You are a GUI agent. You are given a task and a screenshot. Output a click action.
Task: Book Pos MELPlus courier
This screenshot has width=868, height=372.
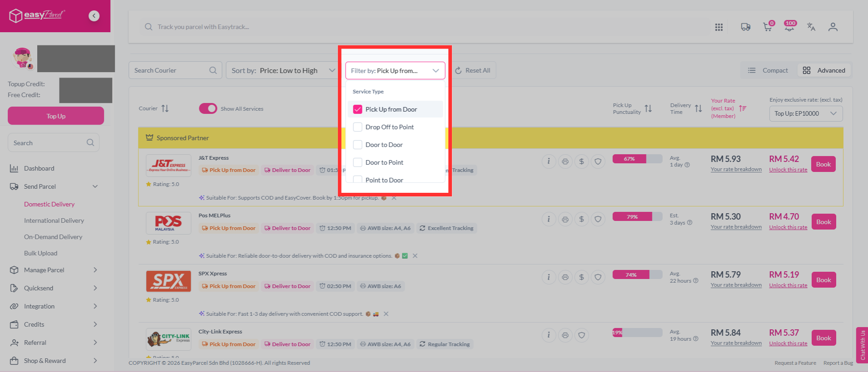coord(823,222)
